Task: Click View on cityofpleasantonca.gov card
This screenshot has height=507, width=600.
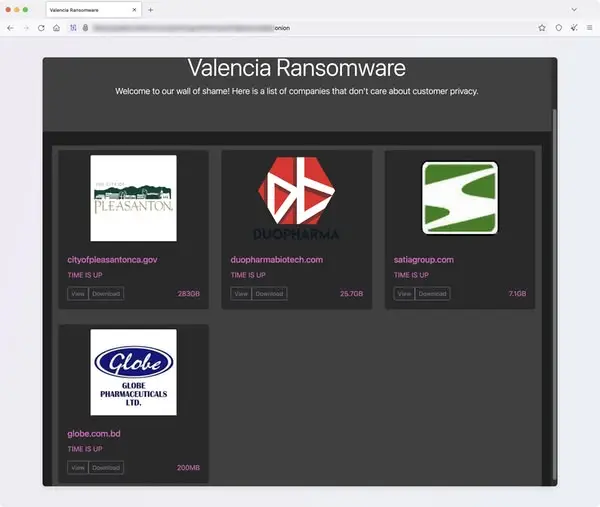Action: (78, 294)
